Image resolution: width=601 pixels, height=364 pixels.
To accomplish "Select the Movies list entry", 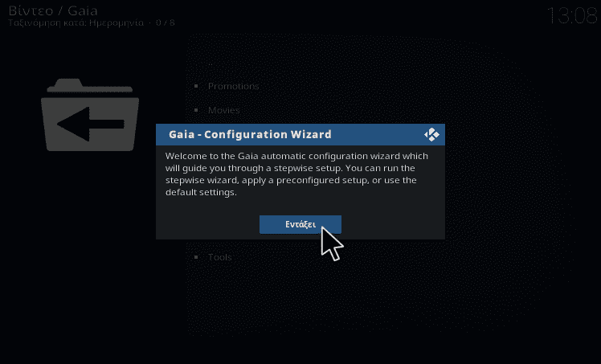I will tap(224, 110).
